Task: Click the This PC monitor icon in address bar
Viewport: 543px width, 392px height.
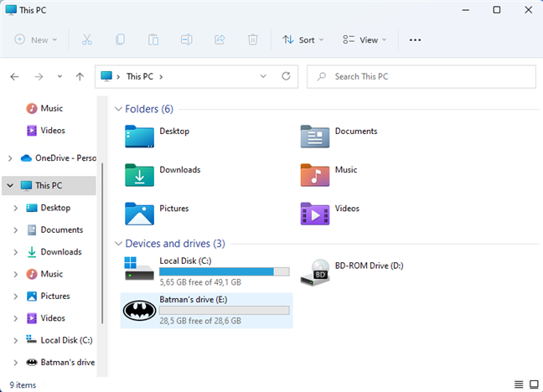Action: (x=106, y=76)
